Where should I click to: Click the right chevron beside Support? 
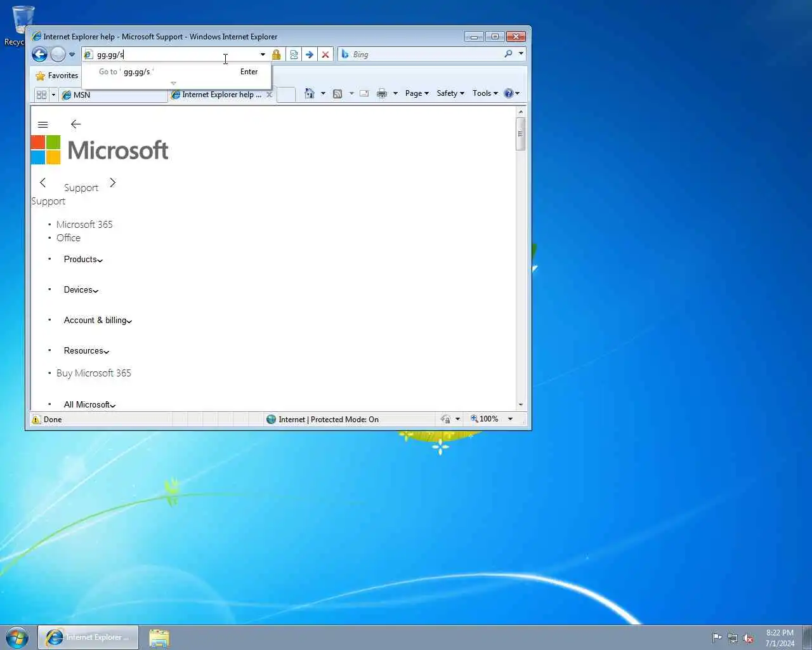[x=112, y=183]
